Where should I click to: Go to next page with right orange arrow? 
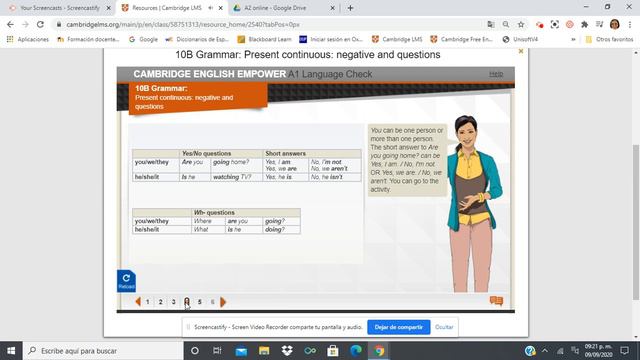tap(223, 302)
